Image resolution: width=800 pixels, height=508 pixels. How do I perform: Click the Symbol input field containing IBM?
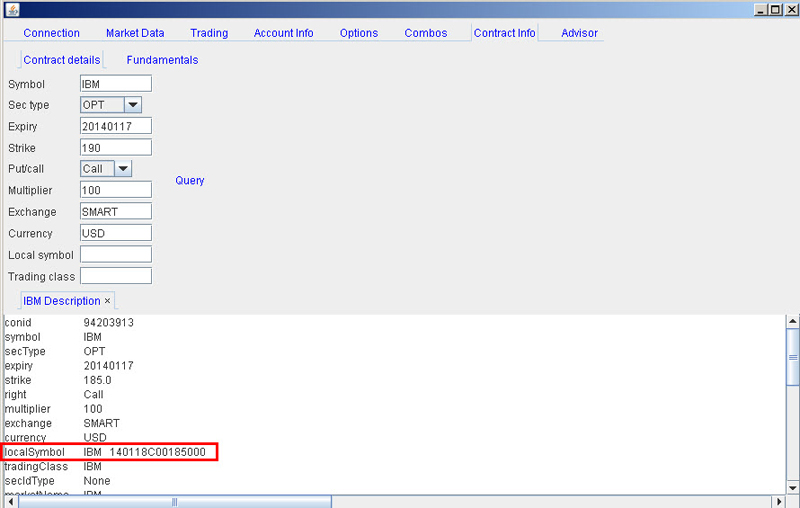pyautogui.click(x=116, y=84)
